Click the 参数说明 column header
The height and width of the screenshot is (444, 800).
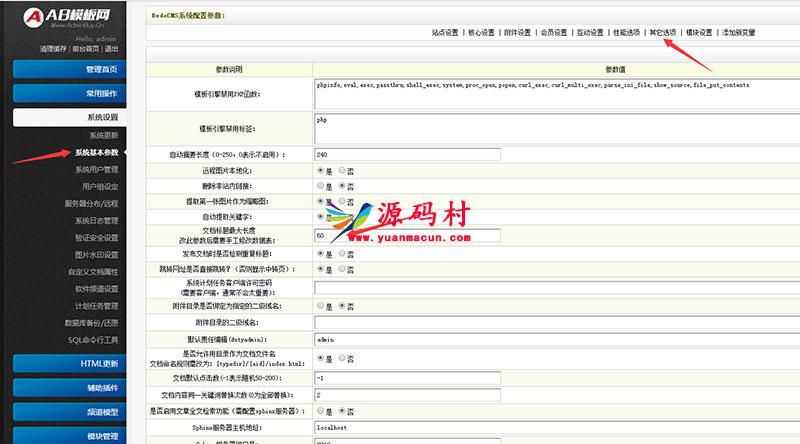click(229, 69)
